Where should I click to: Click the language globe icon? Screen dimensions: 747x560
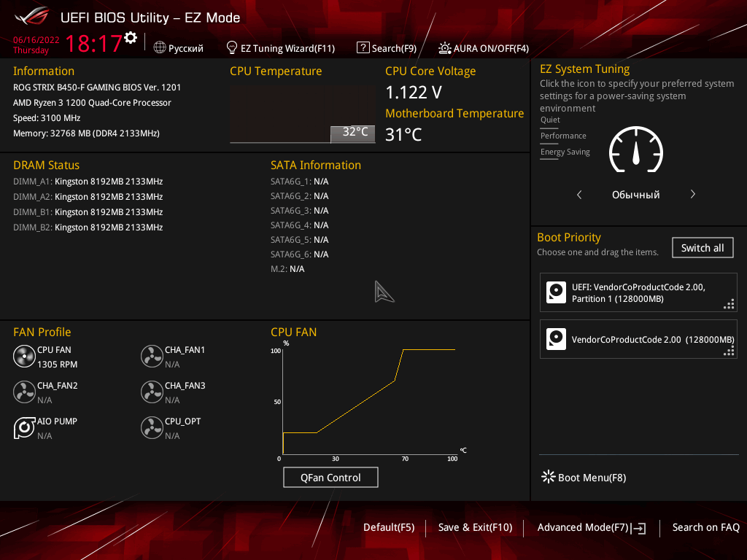coord(160,47)
